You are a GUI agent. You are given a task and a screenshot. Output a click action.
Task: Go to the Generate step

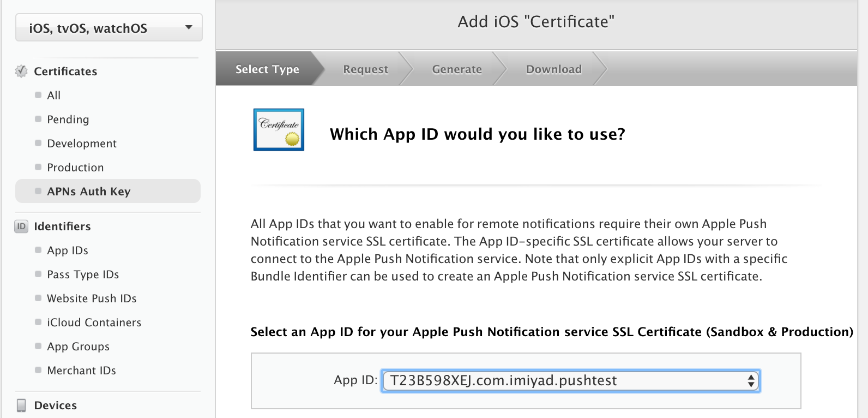coord(457,69)
